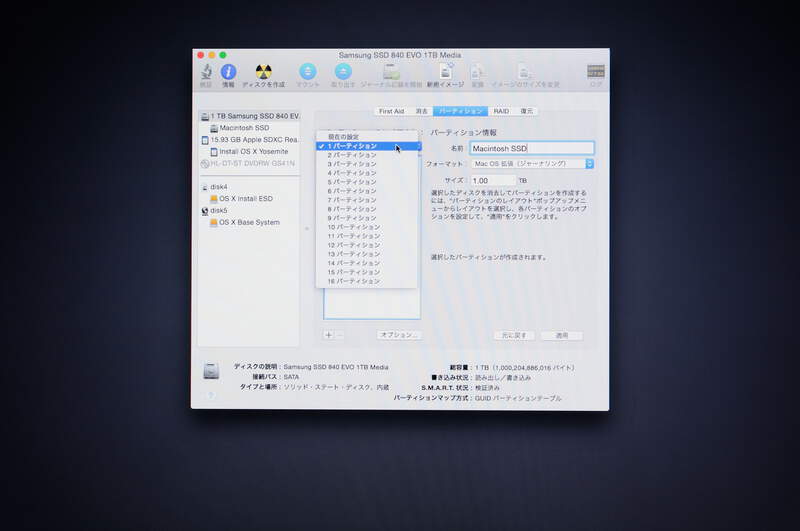Click the Mount (マウント) toolbar icon
The height and width of the screenshot is (531, 800).
[308, 72]
